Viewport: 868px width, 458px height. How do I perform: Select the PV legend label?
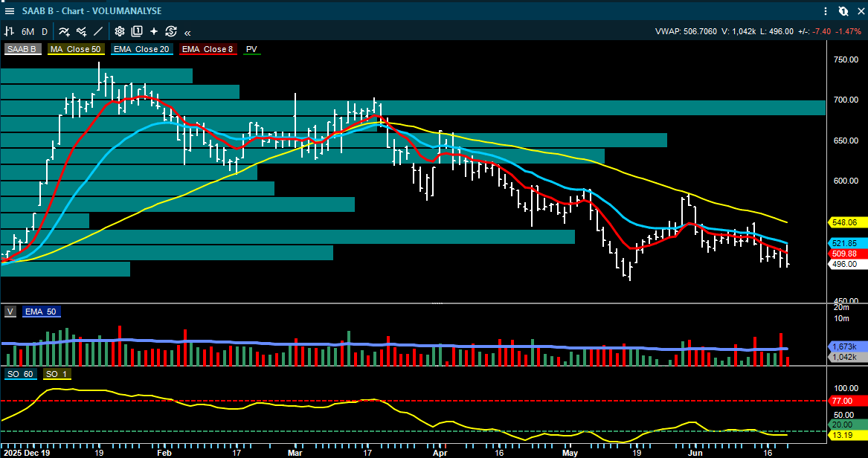coord(251,49)
